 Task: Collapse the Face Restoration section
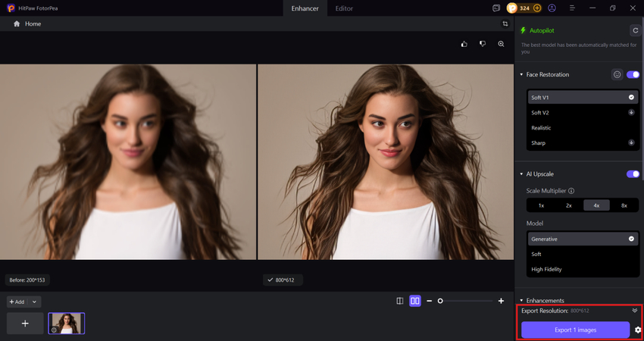tap(521, 75)
